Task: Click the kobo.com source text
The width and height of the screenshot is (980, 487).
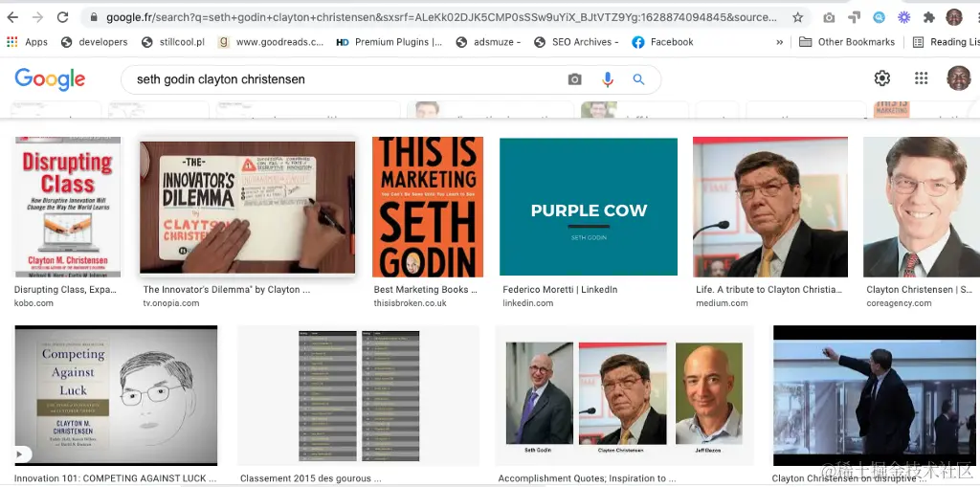Action: pyautogui.click(x=33, y=303)
